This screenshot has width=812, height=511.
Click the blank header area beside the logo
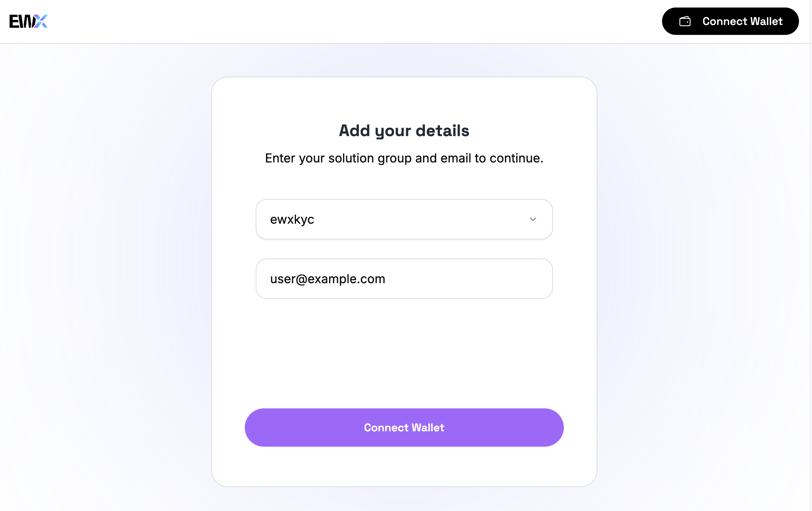[342, 21]
